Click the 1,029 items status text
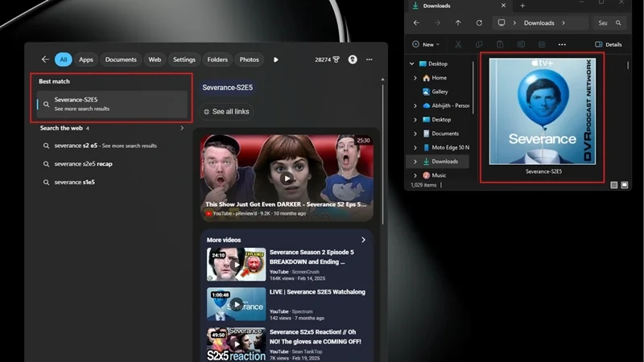Viewport: 644px width, 362px height. (423, 185)
